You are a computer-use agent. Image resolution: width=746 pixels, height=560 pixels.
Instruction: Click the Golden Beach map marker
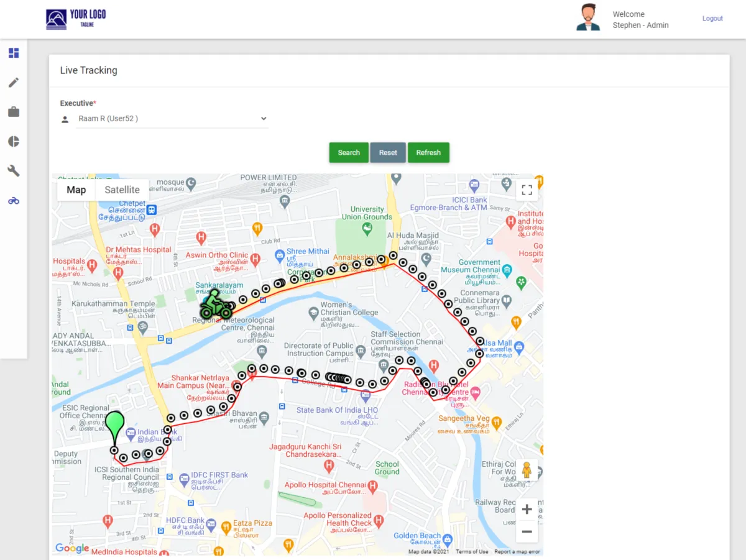(448, 539)
